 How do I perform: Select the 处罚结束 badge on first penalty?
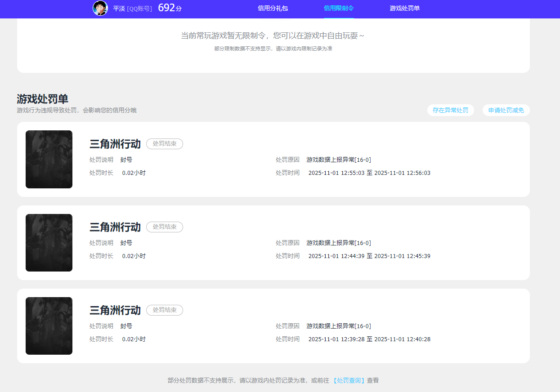tap(164, 144)
